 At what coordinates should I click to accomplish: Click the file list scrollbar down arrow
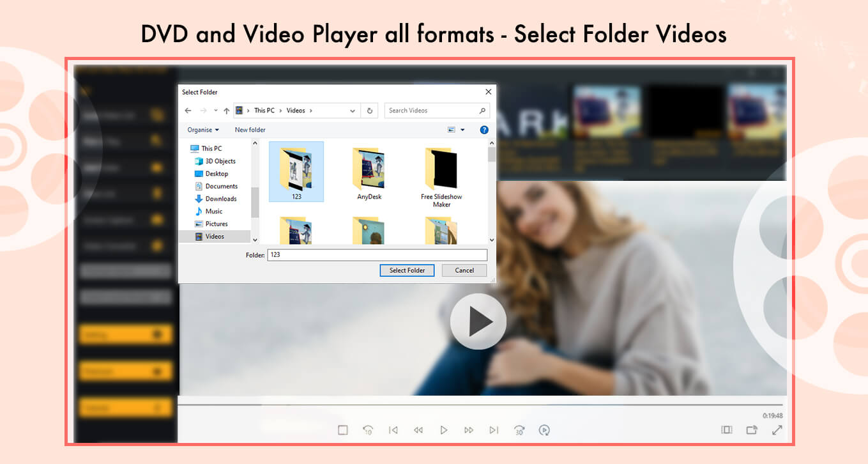click(x=492, y=240)
